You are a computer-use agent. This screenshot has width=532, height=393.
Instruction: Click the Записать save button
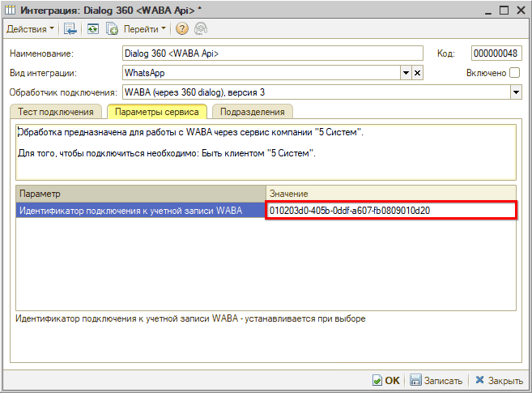(x=436, y=380)
